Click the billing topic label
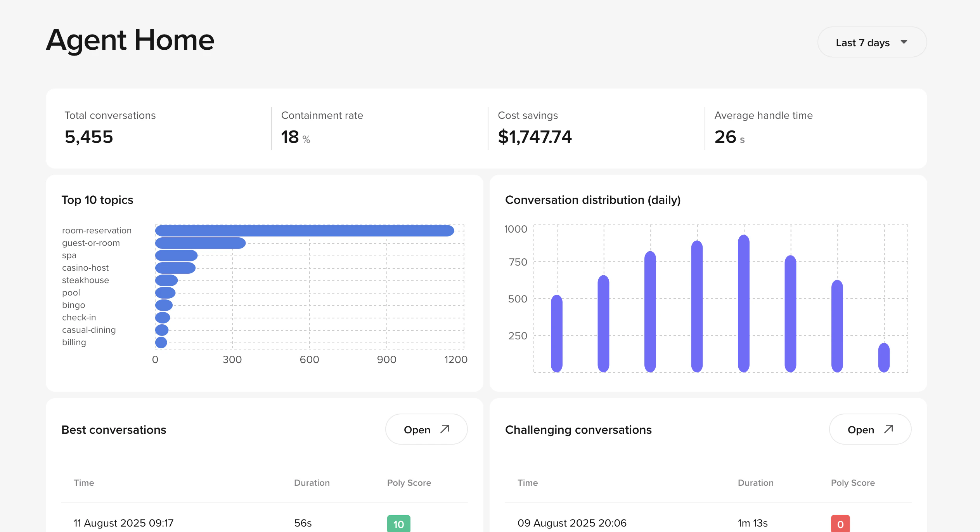The height and width of the screenshot is (532, 980). tap(74, 342)
